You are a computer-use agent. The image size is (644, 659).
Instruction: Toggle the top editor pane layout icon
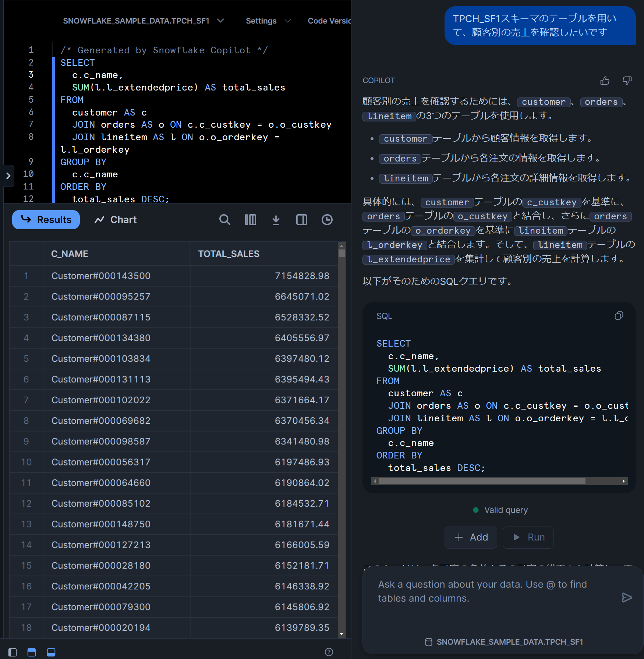click(x=32, y=652)
